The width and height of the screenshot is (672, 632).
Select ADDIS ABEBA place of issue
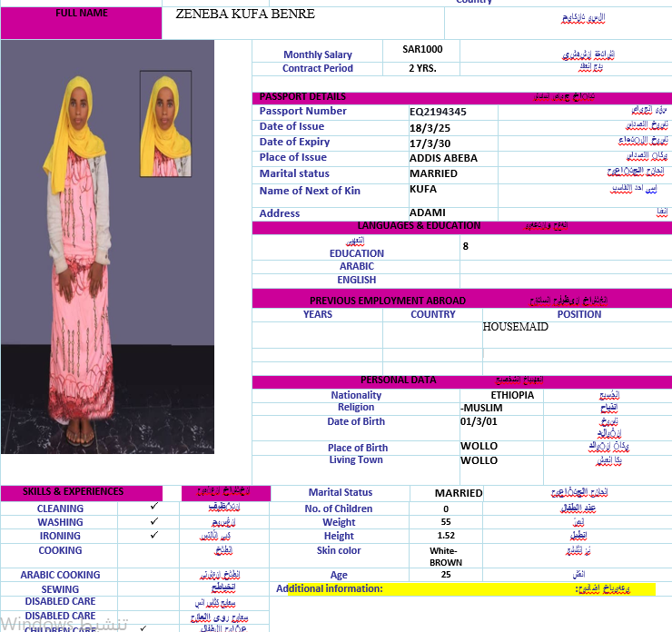pyautogui.click(x=443, y=158)
